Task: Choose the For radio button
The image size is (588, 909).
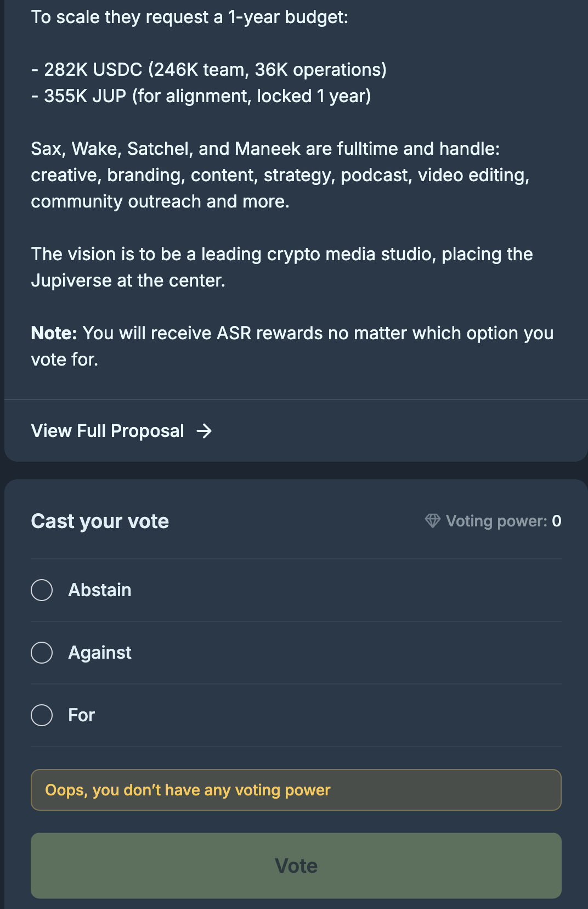Action: tap(42, 715)
